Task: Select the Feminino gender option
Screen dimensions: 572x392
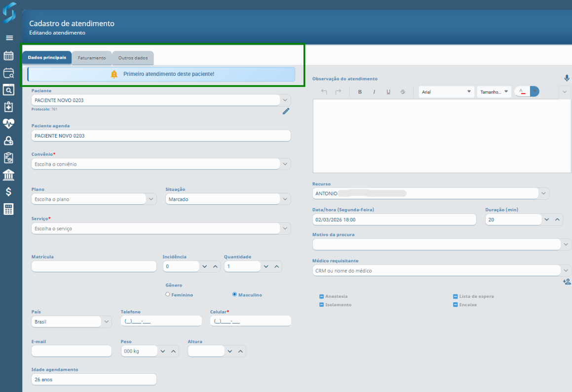Action: click(x=168, y=294)
